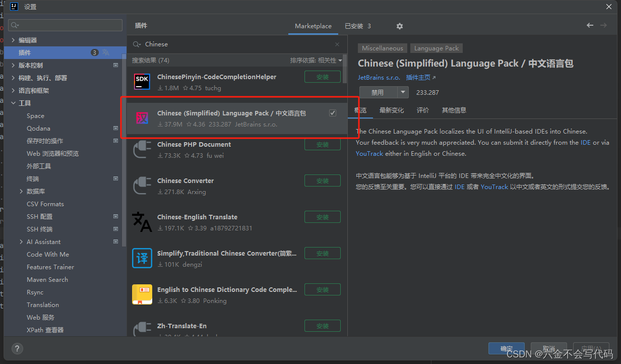The image size is (621, 364).
Task: Collapse the 工具 settings section
Action: tap(14, 103)
